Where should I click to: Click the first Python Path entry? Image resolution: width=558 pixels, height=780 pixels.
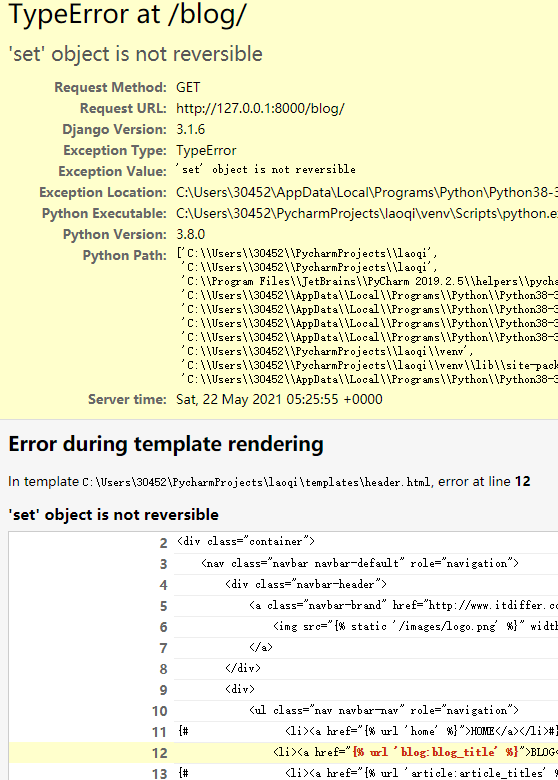(x=307, y=253)
